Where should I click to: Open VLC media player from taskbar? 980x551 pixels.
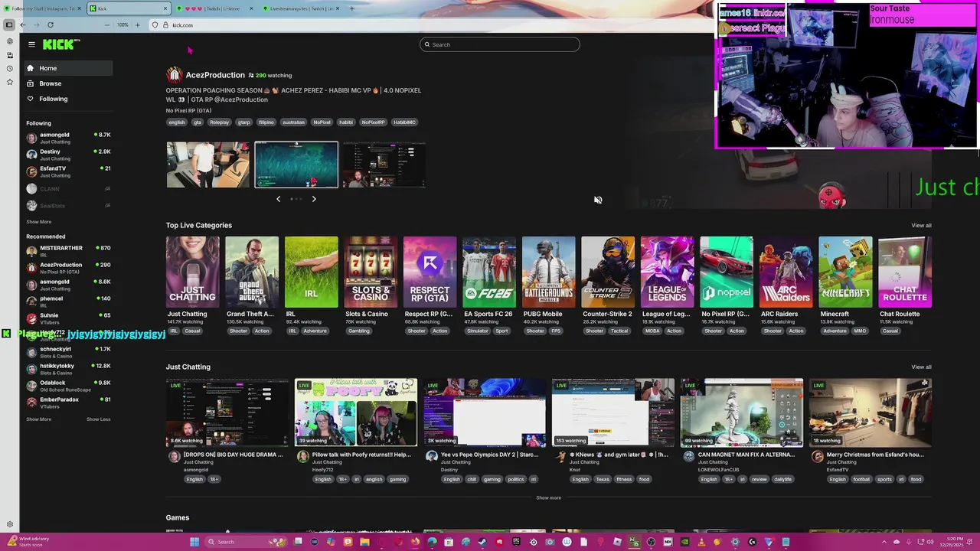pyautogui.click(x=701, y=542)
